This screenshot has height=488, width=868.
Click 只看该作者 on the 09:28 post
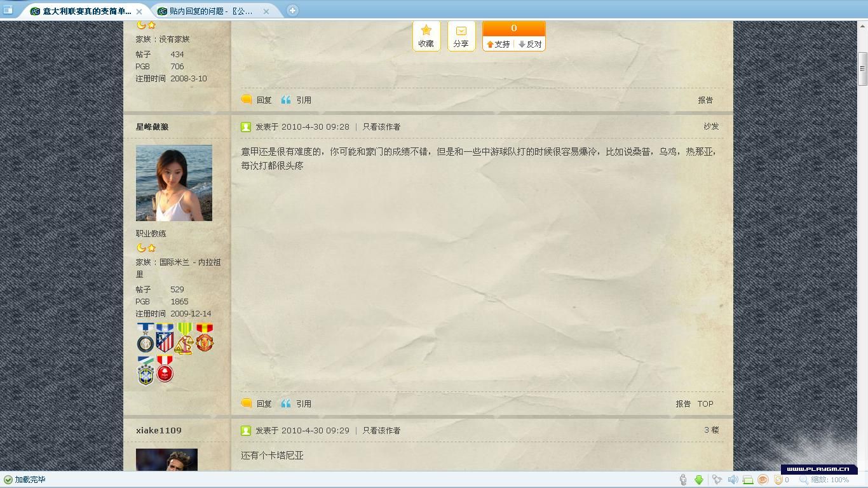pos(381,126)
